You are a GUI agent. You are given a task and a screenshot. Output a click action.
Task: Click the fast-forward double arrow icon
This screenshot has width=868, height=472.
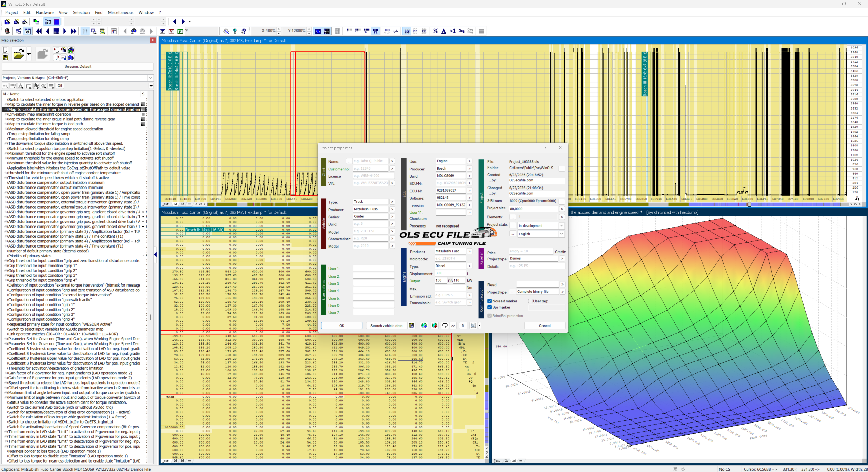(74, 31)
